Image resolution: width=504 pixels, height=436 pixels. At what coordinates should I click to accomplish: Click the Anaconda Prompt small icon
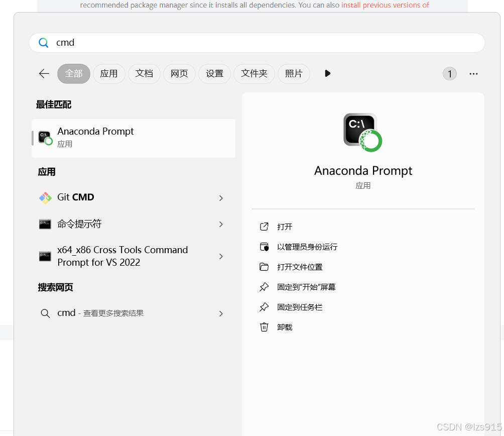[45, 138]
